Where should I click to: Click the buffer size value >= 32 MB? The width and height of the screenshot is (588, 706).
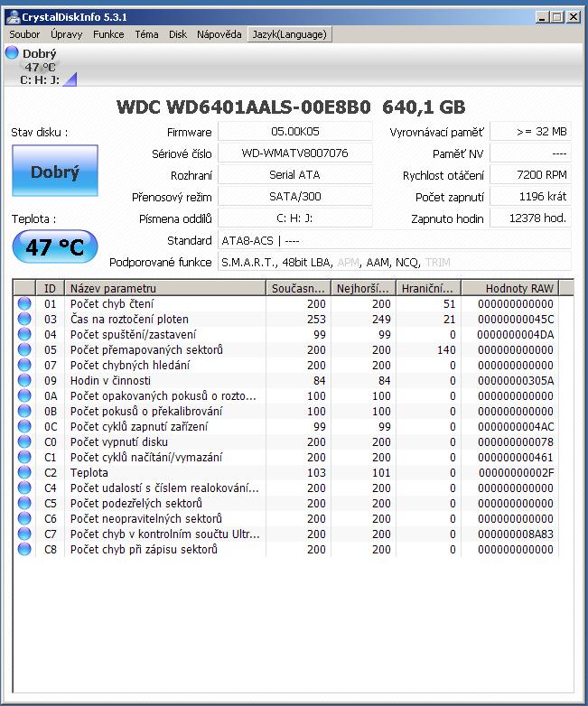coord(531,132)
